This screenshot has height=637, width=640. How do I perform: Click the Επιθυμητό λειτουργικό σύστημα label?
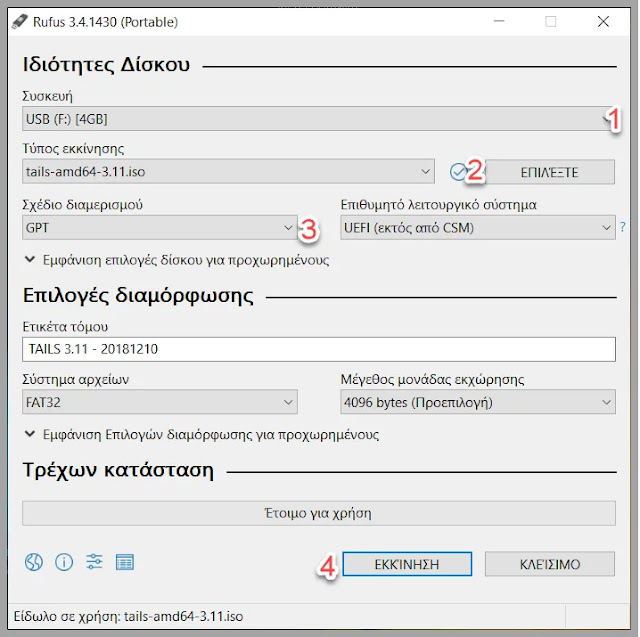click(x=438, y=204)
